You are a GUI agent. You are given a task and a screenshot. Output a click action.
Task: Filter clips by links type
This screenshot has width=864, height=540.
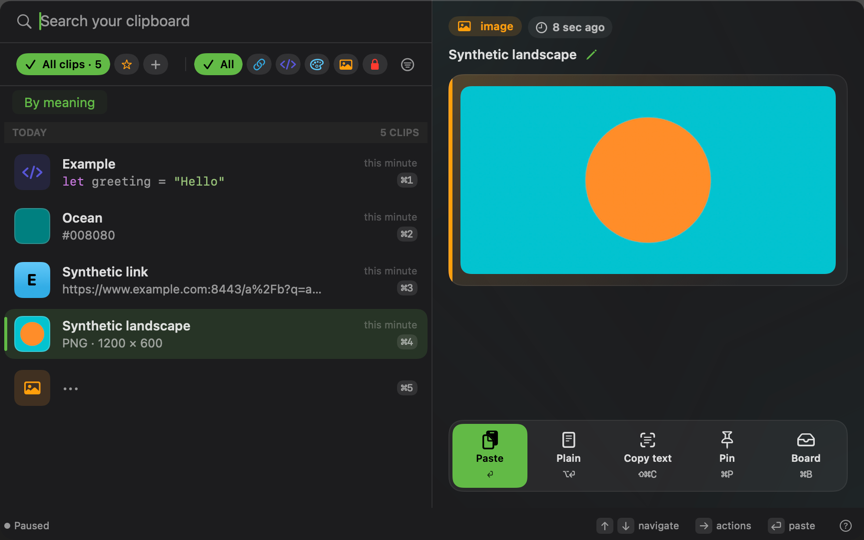coord(259,64)
